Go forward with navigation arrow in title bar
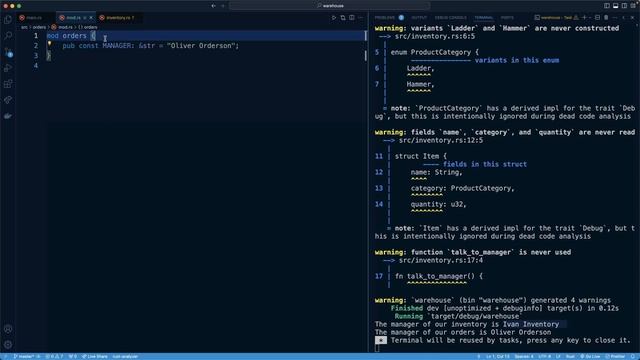Screen dimensions: 640x360 pyautogui.click(x=223, y=6)
